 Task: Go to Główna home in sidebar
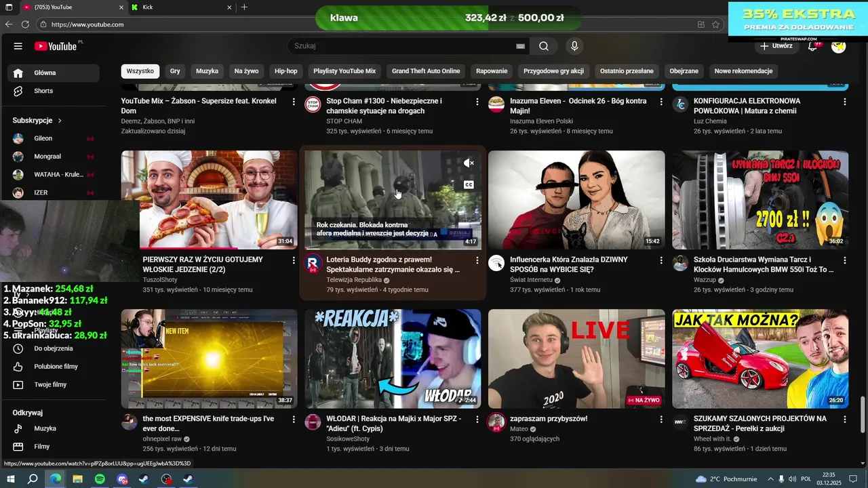tap(54, 73)
